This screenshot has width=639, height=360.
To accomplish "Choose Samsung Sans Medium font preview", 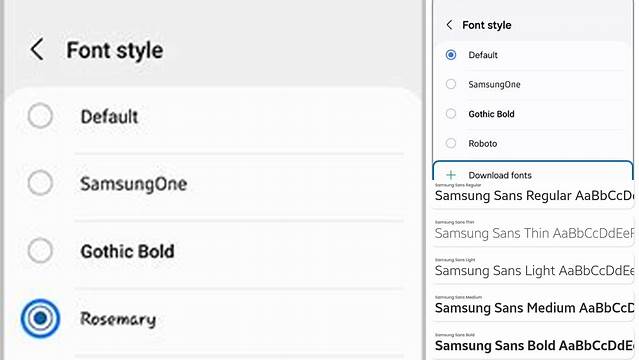I will [533, 306].
